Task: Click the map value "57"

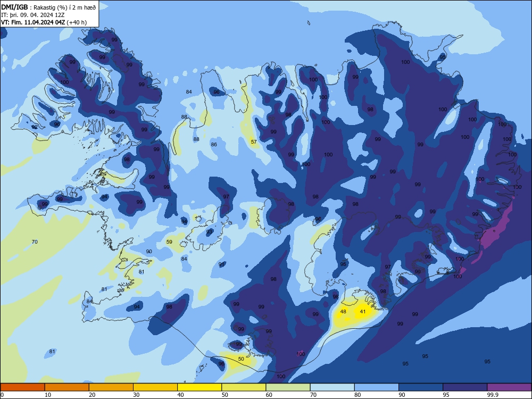Action: (254, 142)
